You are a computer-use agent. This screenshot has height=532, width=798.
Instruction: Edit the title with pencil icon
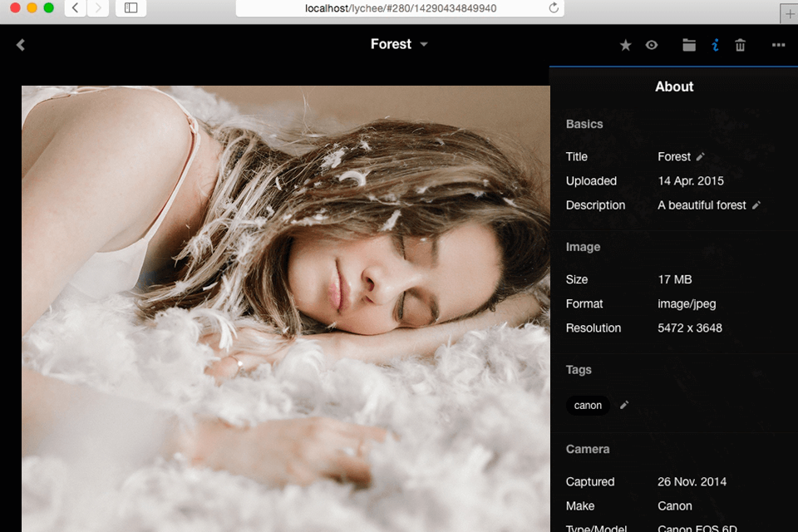(700, 157)
